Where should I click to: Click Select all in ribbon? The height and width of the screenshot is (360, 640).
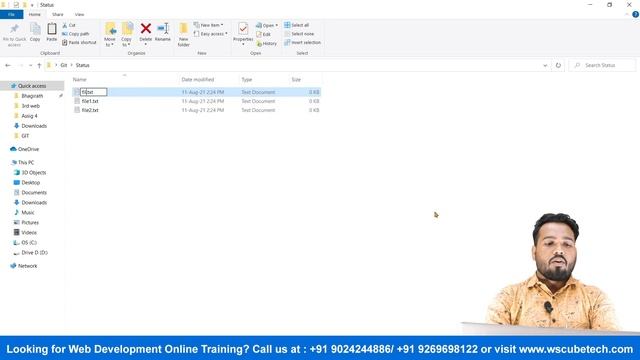pos(297,25)
